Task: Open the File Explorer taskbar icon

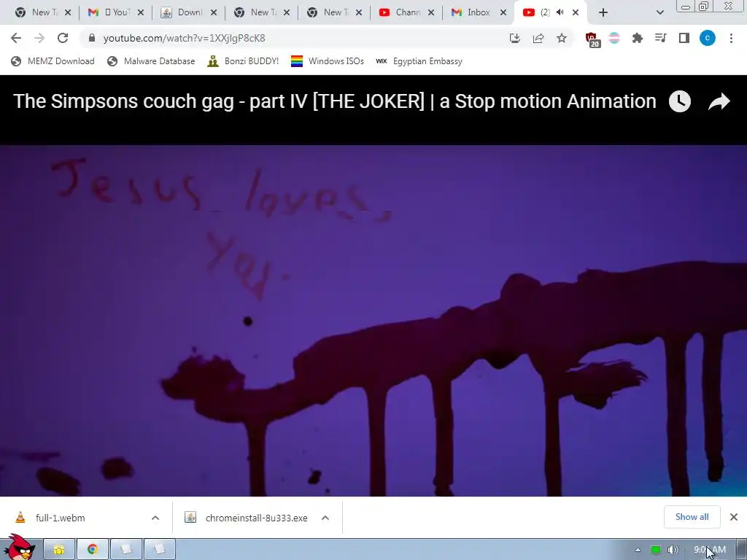Action: point(59,550)
